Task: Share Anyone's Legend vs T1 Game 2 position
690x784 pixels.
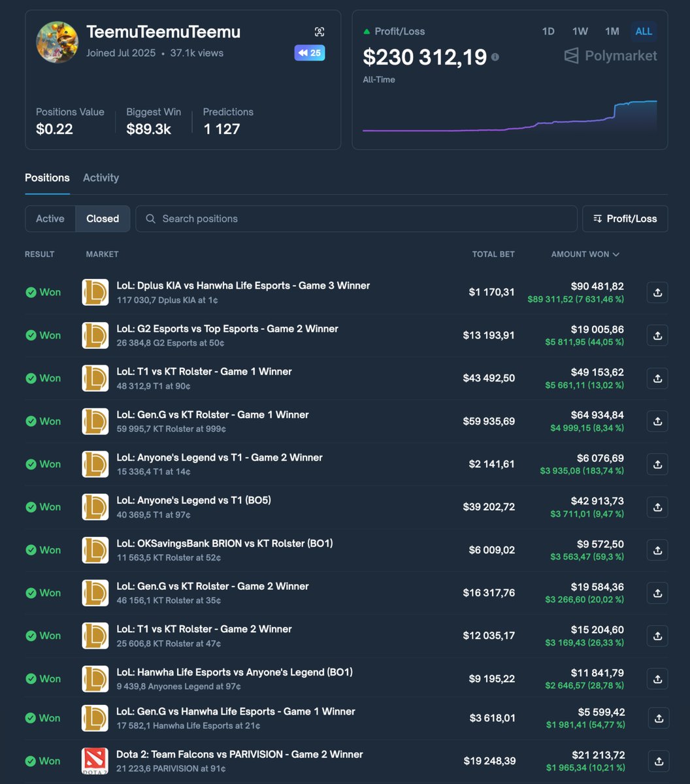Action: 657,464
